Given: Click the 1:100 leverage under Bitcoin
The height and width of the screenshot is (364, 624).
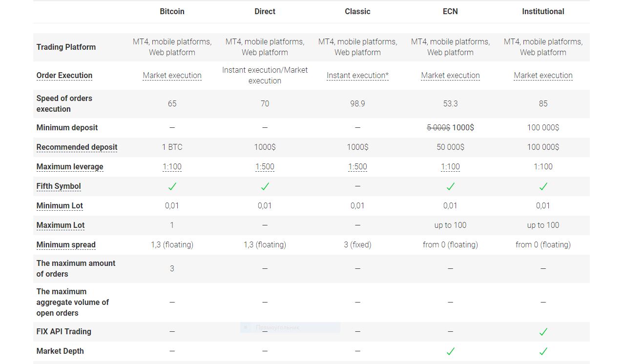Looking at the screenshot, I should (172, 167).
